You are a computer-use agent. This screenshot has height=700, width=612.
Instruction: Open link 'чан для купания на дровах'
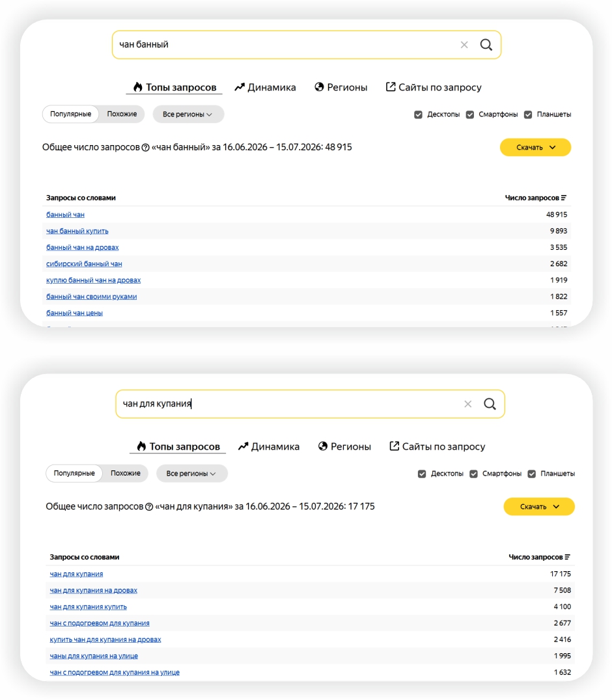click(x=93, y=590)
